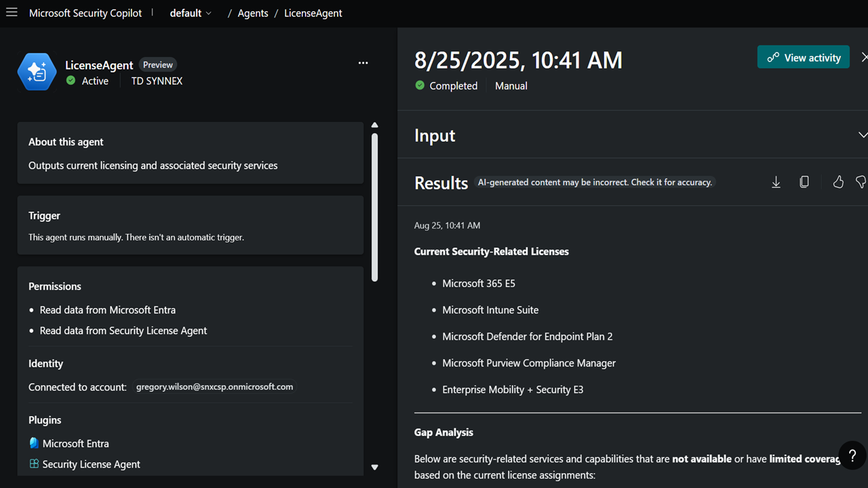
Task: Click the Gap Analysis heading
Action: click(443, 432)
